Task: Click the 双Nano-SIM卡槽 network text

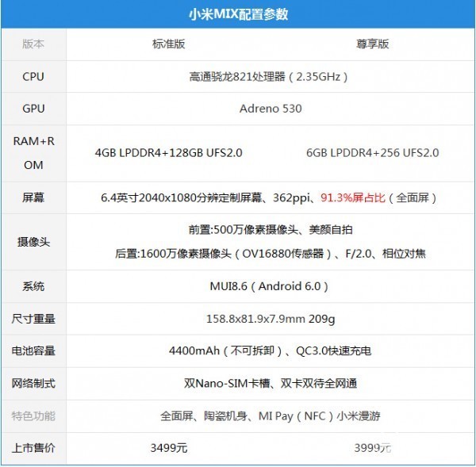Action: tap(271, 384)
